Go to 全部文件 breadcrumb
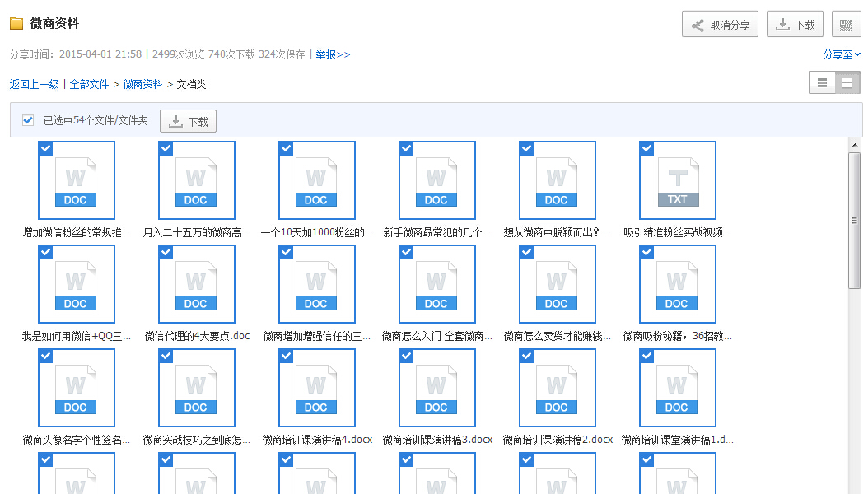This screenshot has width=868, height=494. 89,84
